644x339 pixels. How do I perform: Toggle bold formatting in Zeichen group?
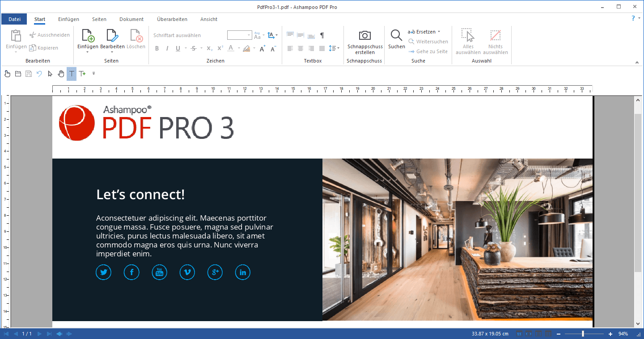click(157, 48)
